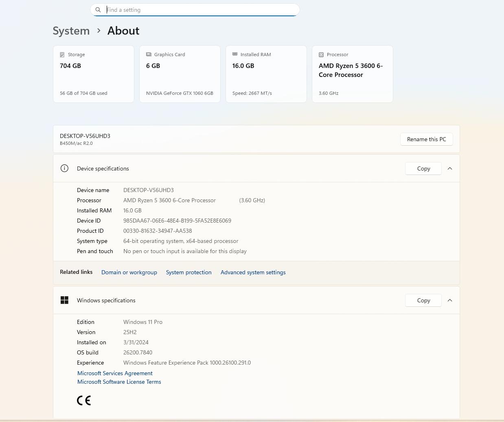Click Speed: 2667 MT/s text
Screen dimensions: 504x422
click(x=252, y=93)
